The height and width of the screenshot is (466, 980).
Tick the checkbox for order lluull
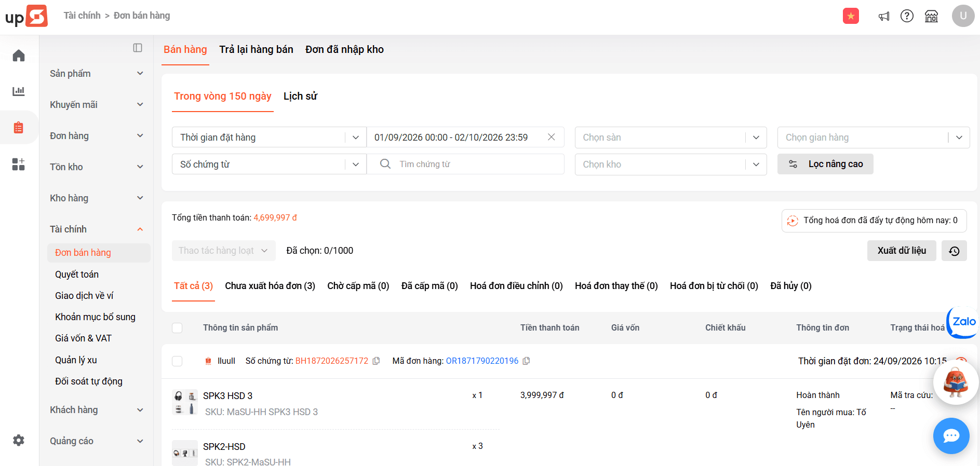click(177, 361)
